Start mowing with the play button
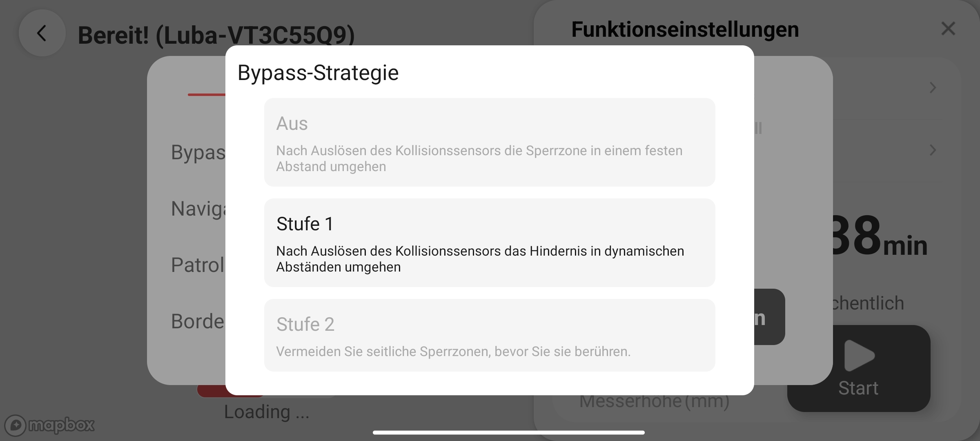This screenshot has width=980, height=441. click(x=859, y=368)
